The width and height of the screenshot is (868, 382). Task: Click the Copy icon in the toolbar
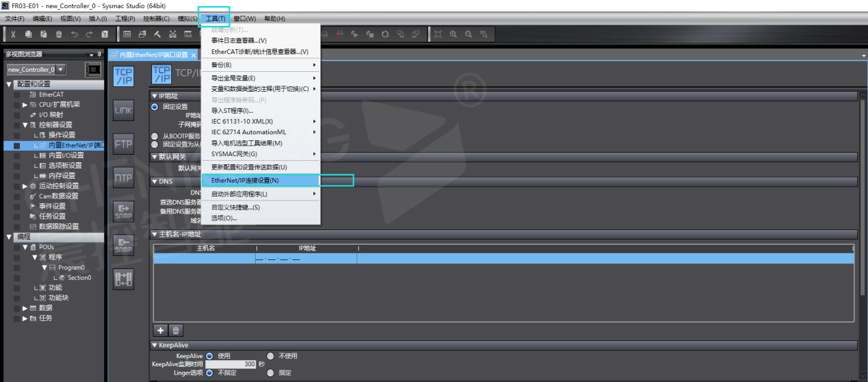click(28, 34)
